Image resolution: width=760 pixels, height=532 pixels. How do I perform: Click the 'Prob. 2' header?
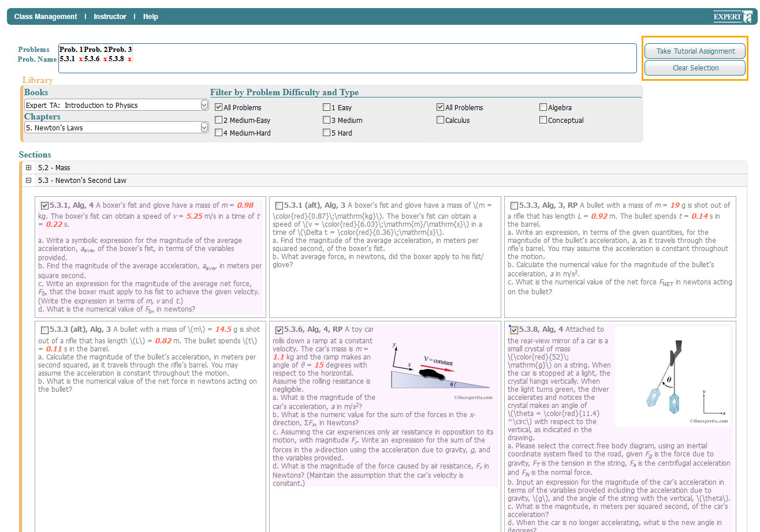click(95, 50)
